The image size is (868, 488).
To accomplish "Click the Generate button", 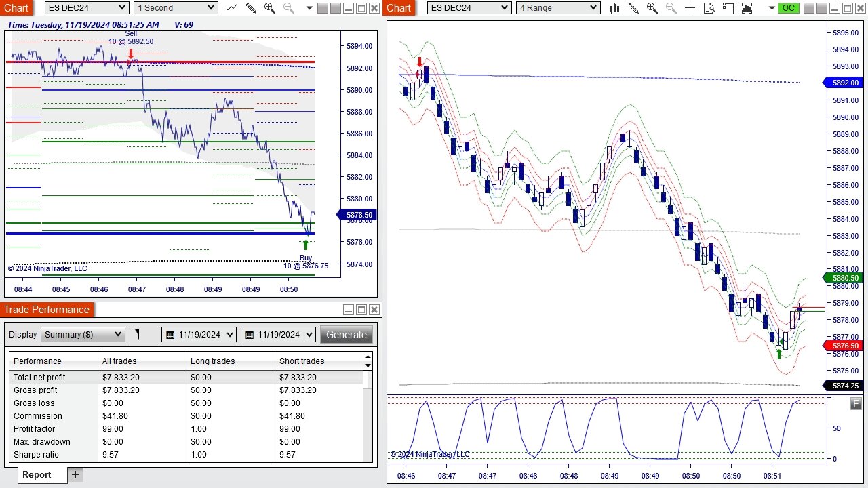I will click(347, 334).
